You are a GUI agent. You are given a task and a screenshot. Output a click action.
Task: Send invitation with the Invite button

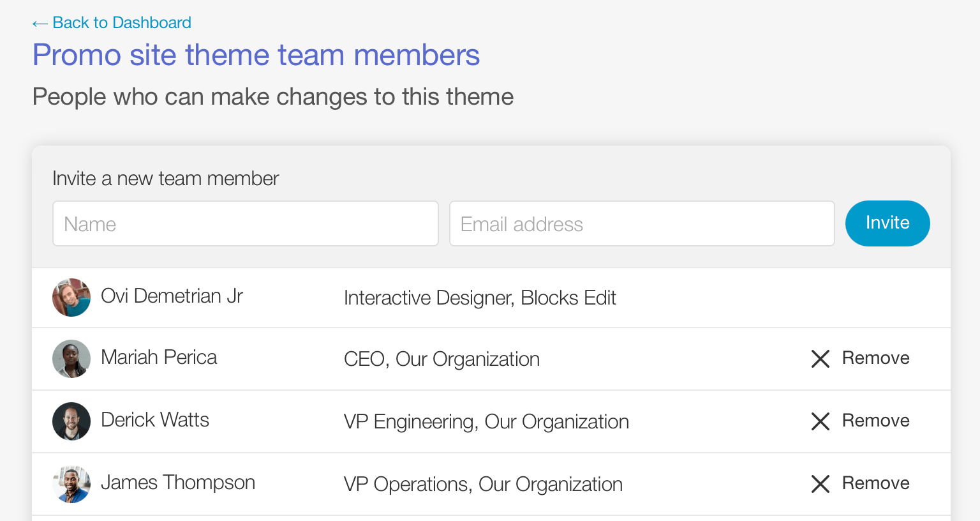pyautogui.click(x=887, y=223)
